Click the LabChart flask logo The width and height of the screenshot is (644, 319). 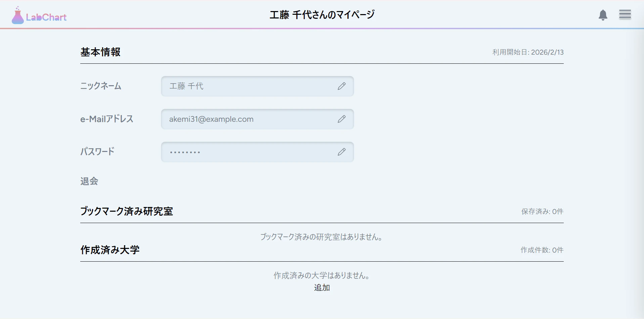tap(39, 15)
